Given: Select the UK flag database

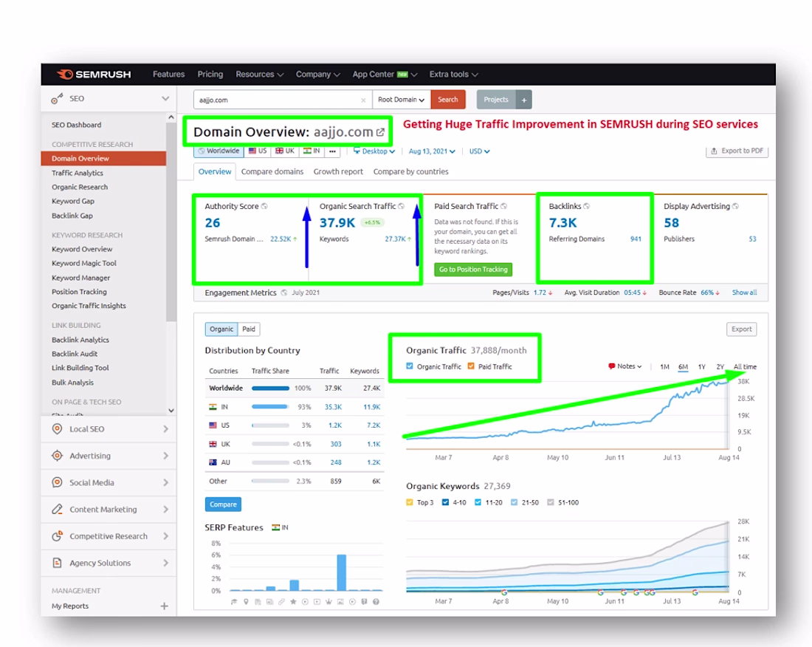Looking at the screenshot, I should click(x=285, y=151).
